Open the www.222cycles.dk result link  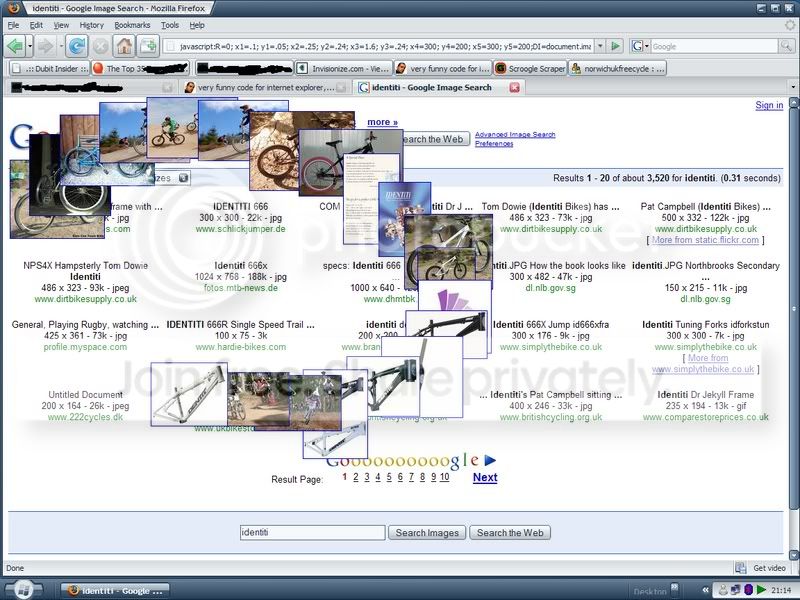[x=85, y=417]
